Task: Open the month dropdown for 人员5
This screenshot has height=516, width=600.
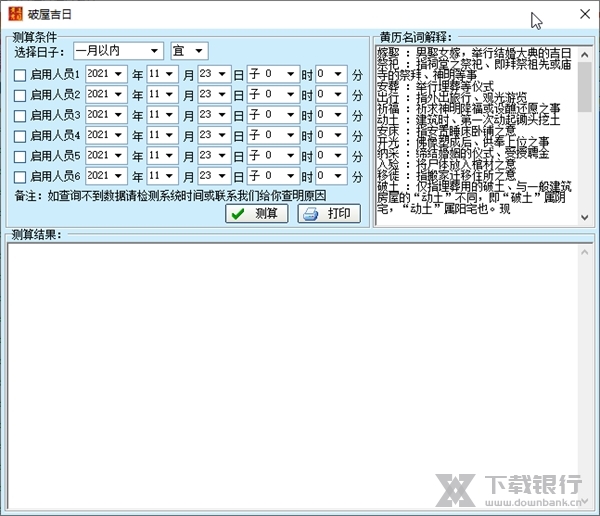Action: coord(162,155)
